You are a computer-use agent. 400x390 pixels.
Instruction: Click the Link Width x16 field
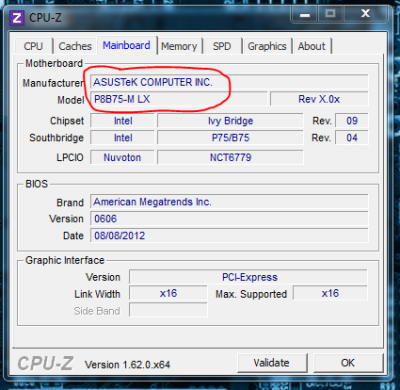pyautogui.click(x=168, y=293)
